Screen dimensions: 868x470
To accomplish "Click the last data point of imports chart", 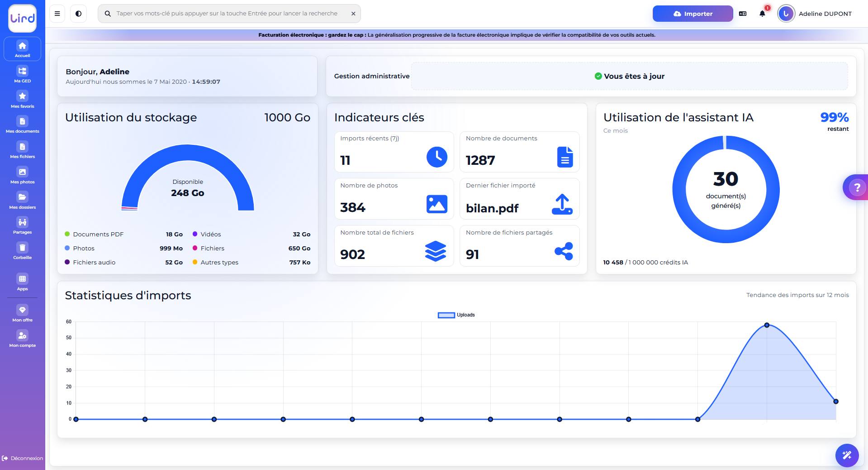I will [836, 402].
